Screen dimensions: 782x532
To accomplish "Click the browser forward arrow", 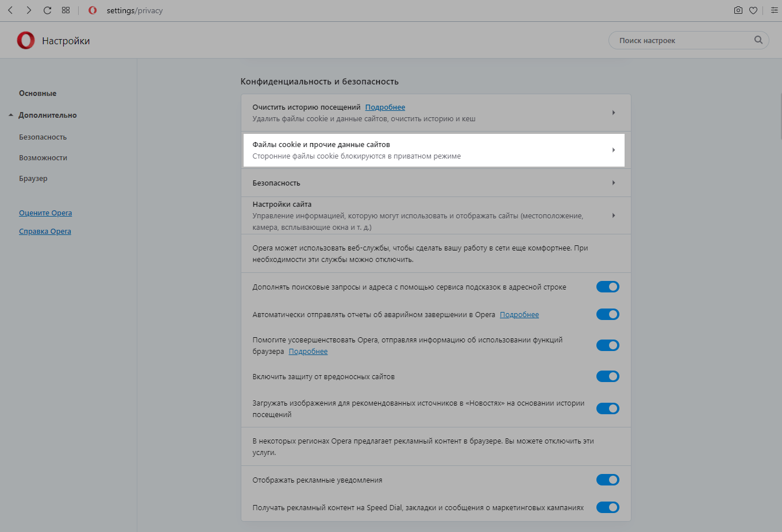I will pos(29,10).
